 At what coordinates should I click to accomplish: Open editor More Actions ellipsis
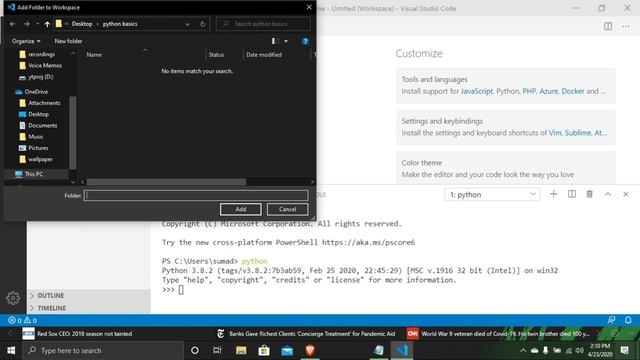[x=626, y=26]
